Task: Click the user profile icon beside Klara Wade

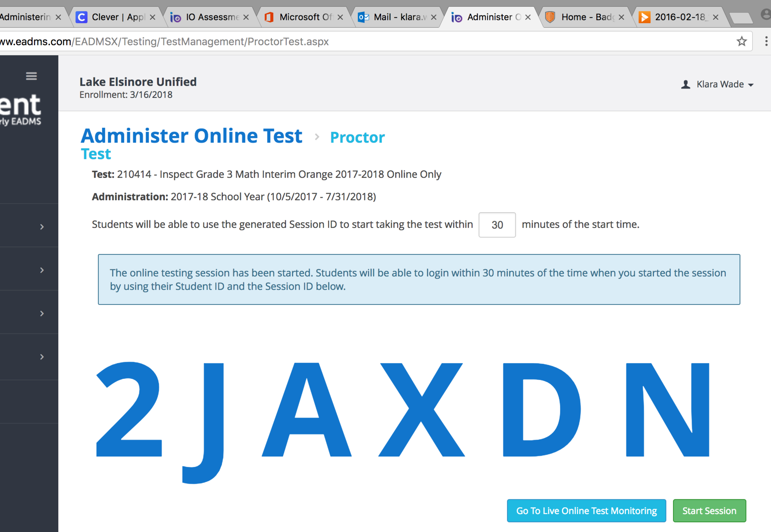Action: (686, 84)
